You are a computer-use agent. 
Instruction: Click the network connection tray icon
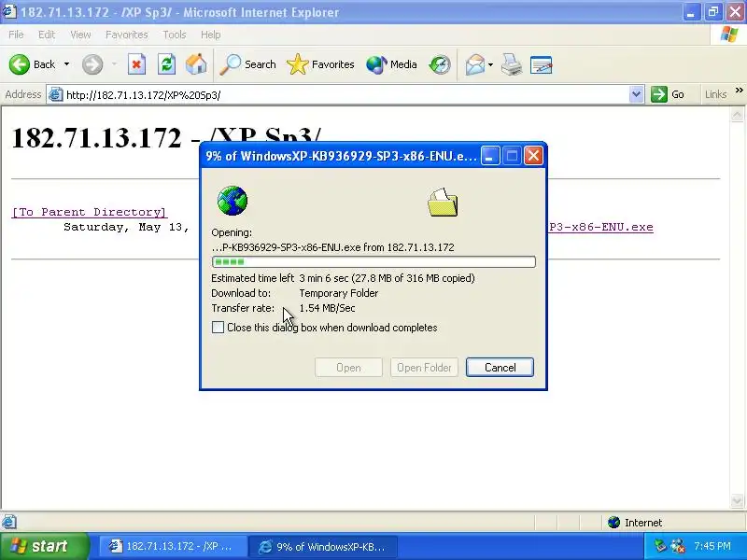click(678, 546)
